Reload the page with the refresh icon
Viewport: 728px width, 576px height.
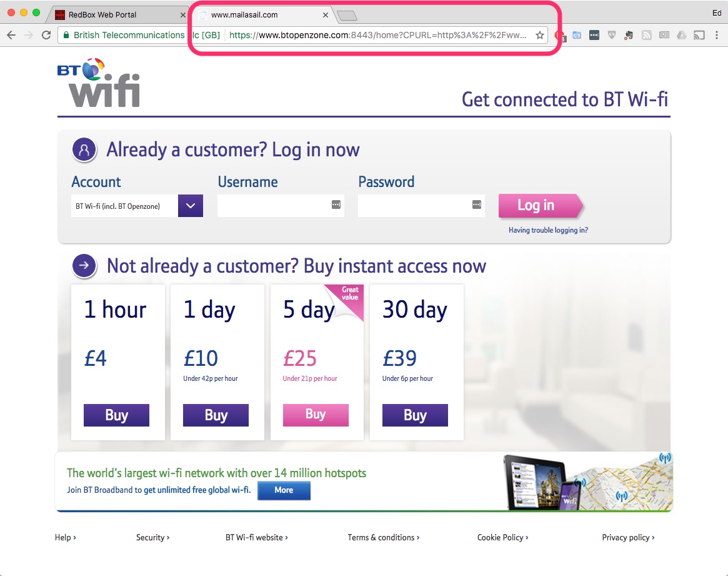[x=46, y=35]
